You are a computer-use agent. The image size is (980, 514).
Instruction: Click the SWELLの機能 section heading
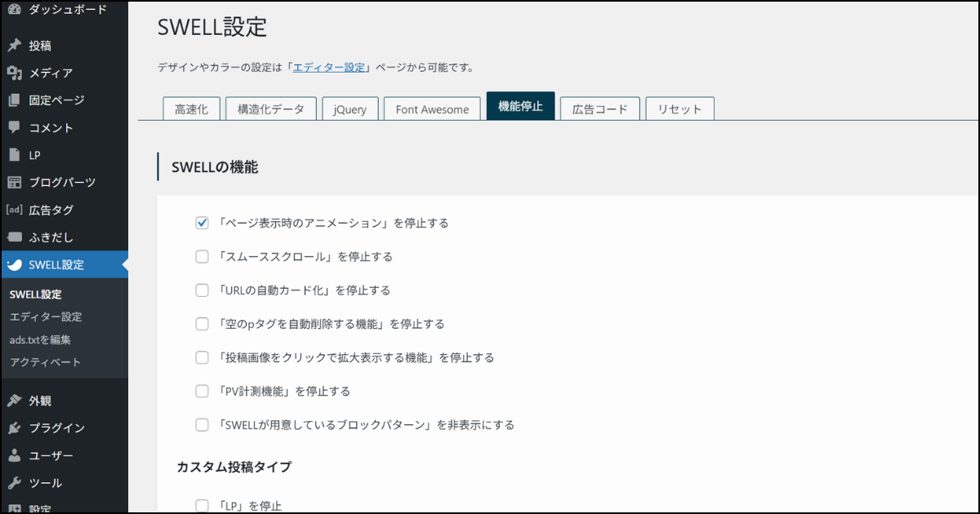[215, 167]
